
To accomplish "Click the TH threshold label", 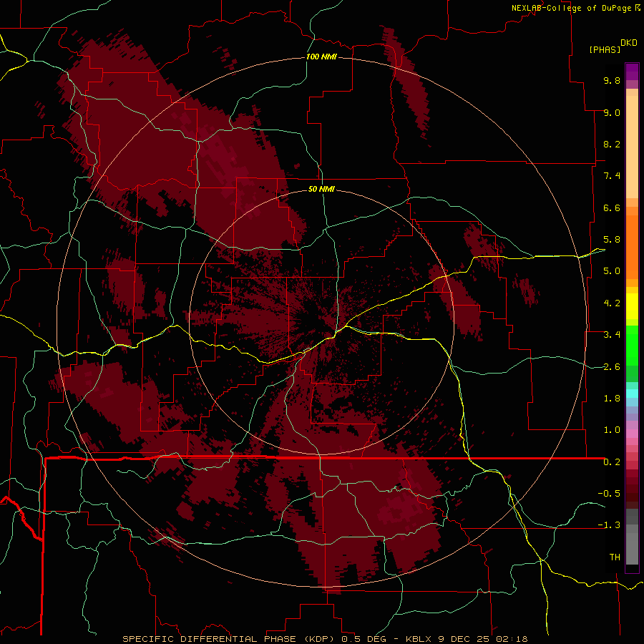I will pos(615,557).
